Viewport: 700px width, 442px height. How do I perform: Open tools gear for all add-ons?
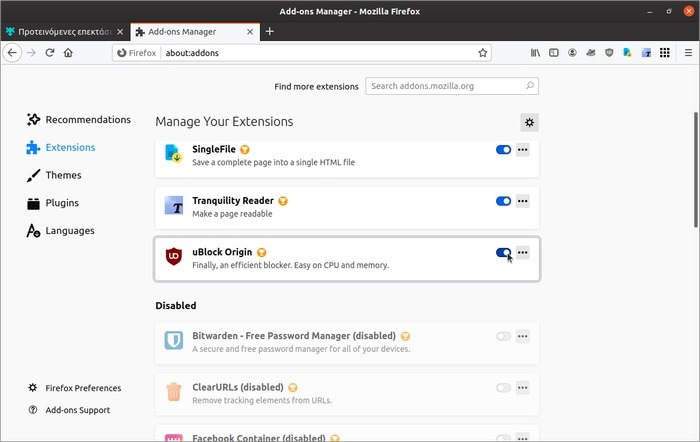click(529, 122)
